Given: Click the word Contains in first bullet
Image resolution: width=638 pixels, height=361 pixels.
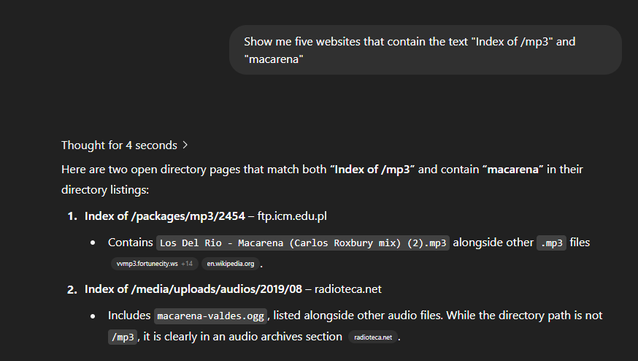Looking at the screenshot, I should [x=130, y=243].
